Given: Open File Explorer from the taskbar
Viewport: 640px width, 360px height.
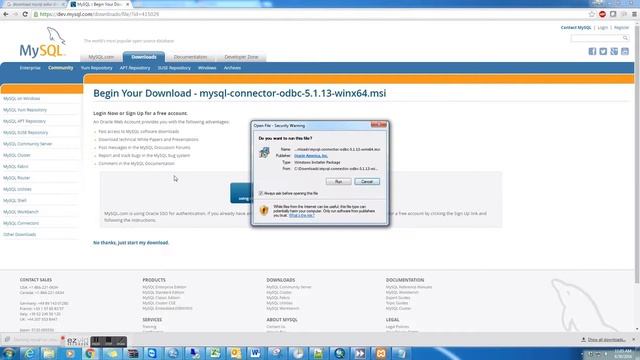Looking at the screenshot, I should coord(49,353).
